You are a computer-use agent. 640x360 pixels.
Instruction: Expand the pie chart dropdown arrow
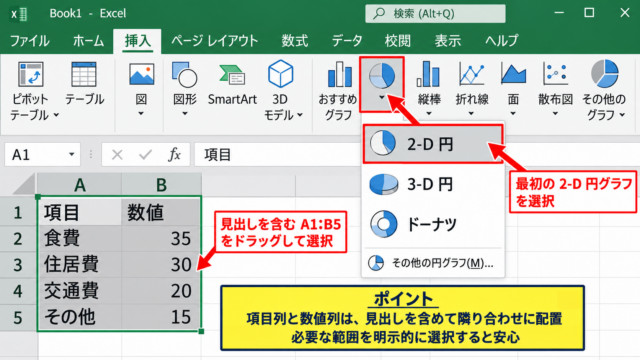click(x=382, y=97)
